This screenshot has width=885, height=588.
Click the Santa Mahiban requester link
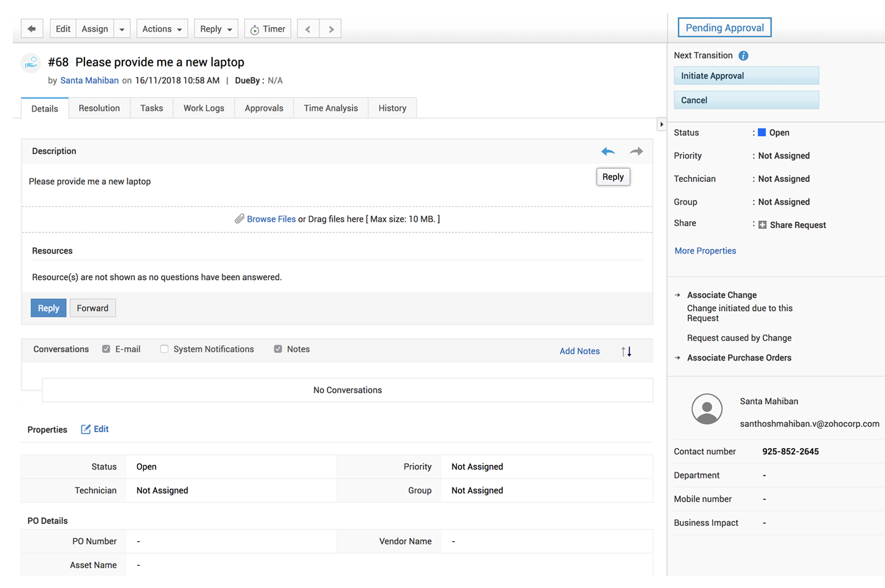(89, 80)
